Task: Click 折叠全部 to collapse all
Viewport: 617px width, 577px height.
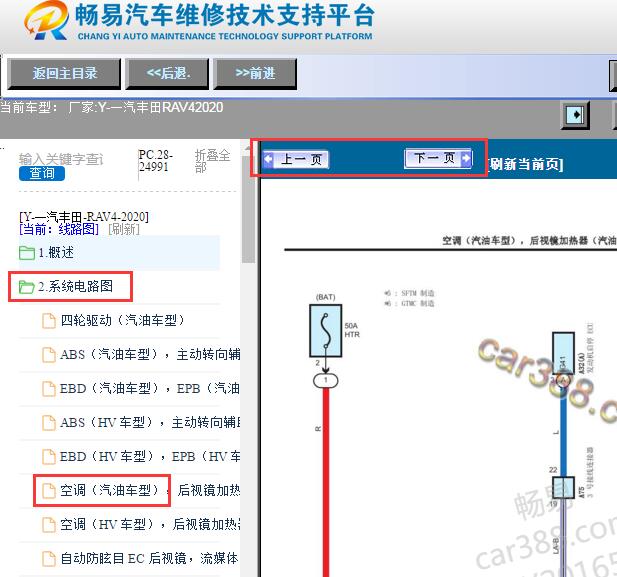Action: coord(212,161)
